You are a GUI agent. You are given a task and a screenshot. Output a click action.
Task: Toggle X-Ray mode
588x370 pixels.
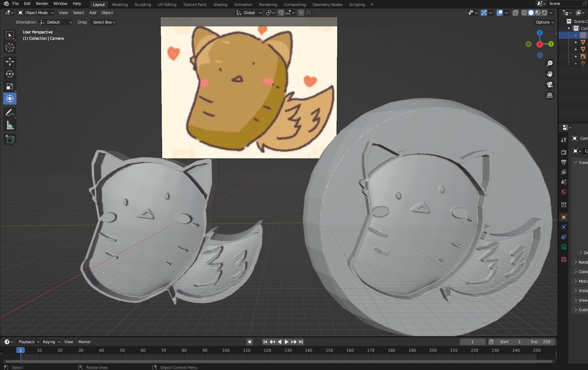[x=515, y=13]
